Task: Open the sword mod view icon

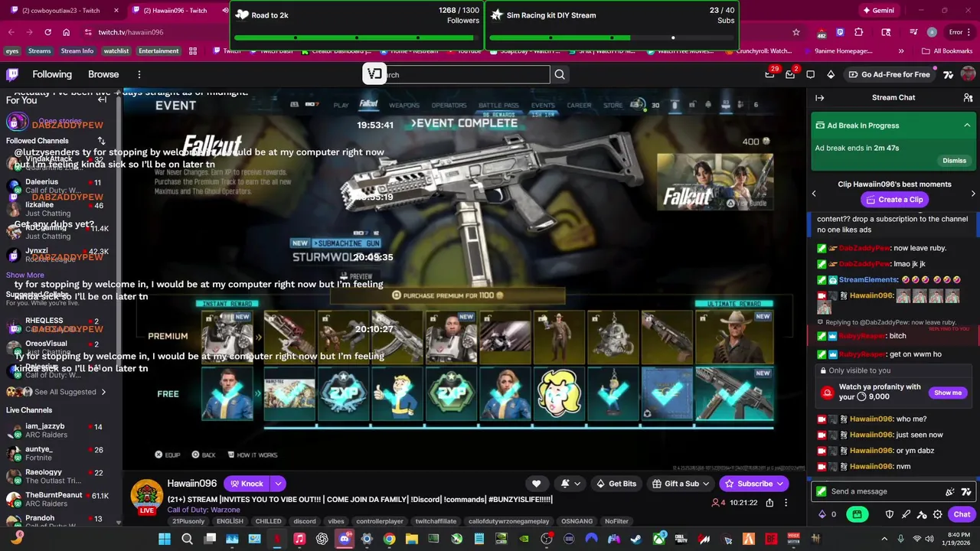Action: point(906,514)
